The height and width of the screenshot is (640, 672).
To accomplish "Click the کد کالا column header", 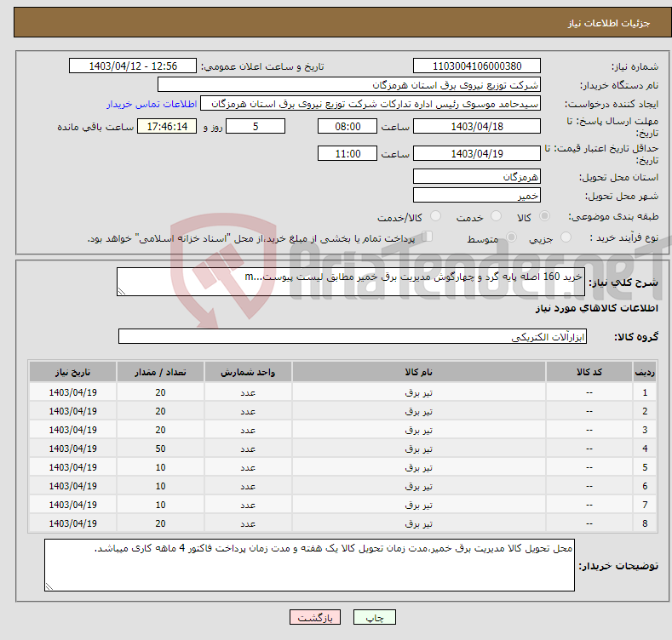I will 589,372.
